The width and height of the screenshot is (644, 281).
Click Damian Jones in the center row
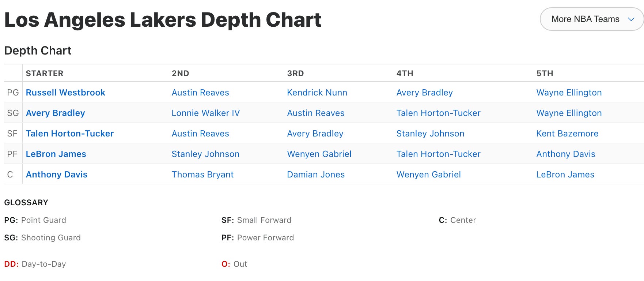316,175
